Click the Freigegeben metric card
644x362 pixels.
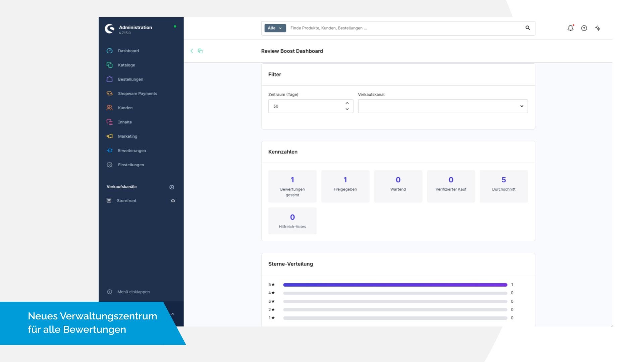coord(345,186)
